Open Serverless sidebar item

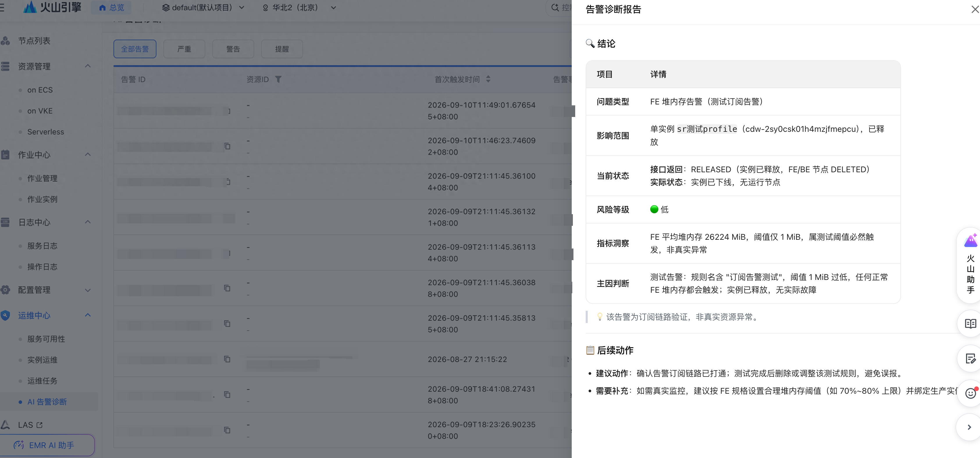point(46,132)
